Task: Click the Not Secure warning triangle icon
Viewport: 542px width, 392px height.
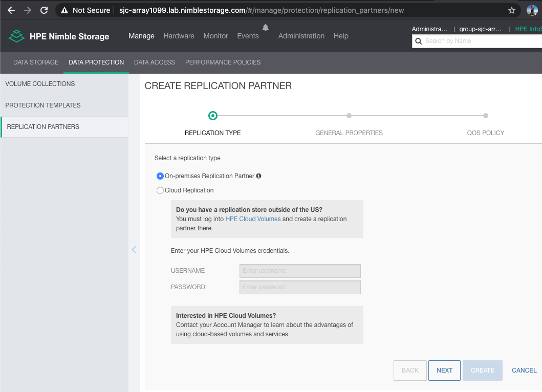Action: point(64,10)
